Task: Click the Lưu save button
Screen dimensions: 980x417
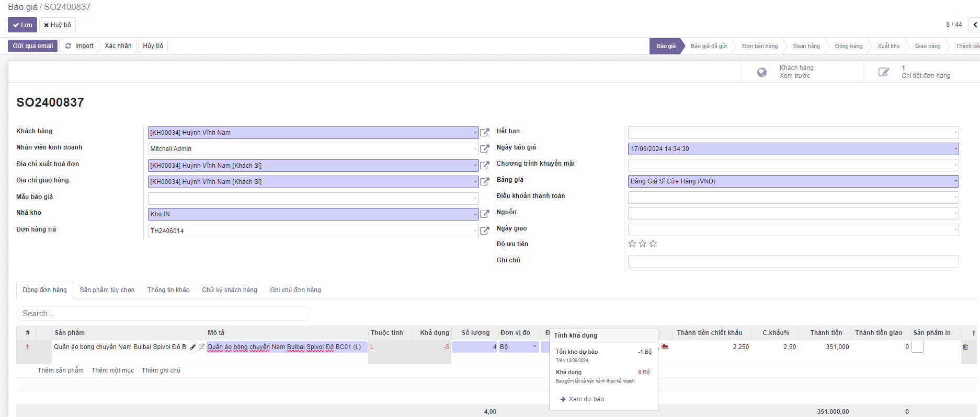Action: [22, 25]
